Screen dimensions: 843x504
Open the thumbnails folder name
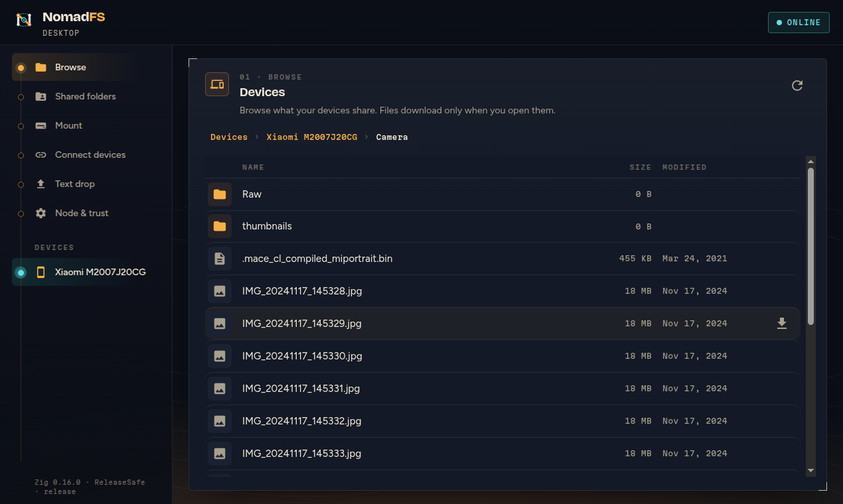[267, 226]
